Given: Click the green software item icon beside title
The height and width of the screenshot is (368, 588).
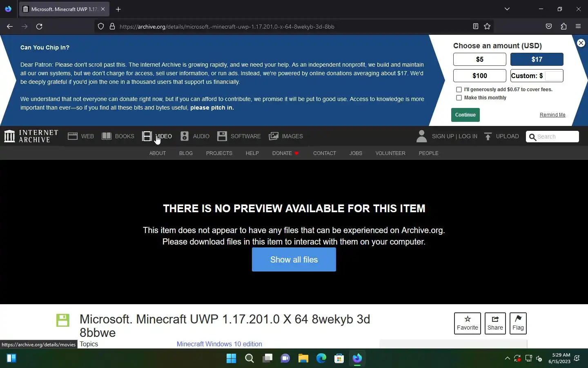Looking at the screenshot, I should click(63, 320).
